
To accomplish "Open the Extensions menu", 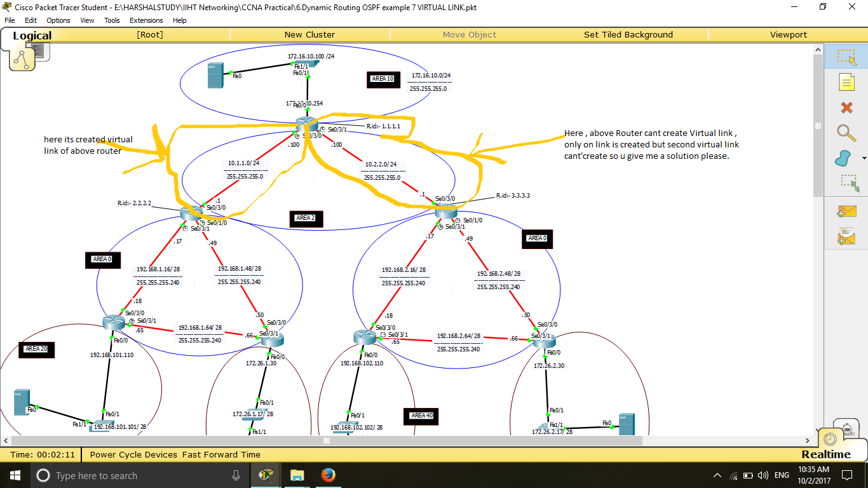I will (146, 20).
